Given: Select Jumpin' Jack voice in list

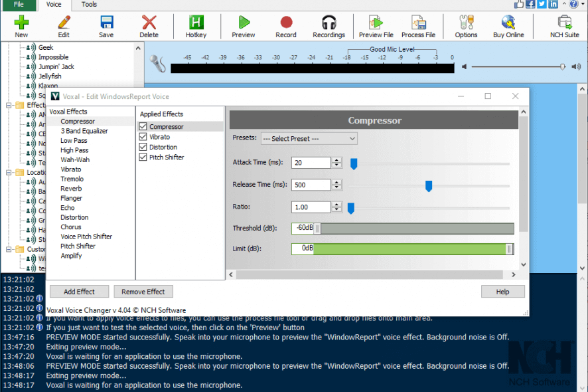Looking at the screenshot, I should [x=56, y=66].
